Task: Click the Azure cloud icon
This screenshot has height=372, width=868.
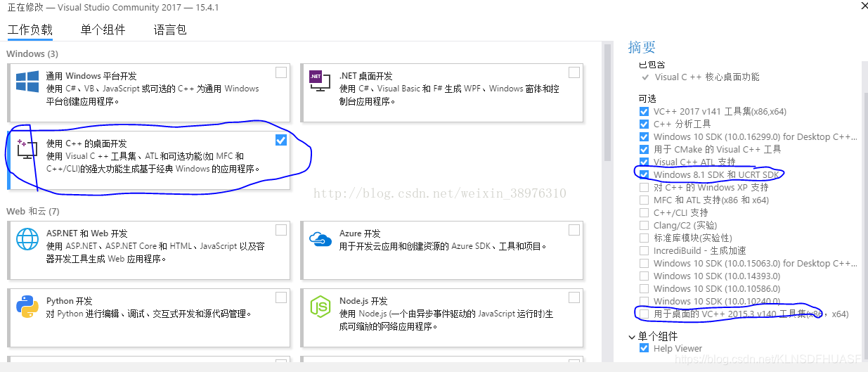Action: (320, 239)
